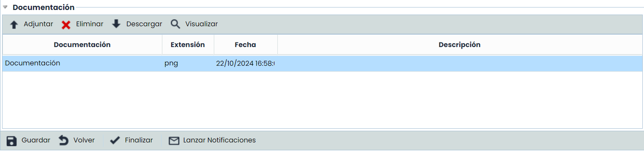Click the empty Descripción cell of the row
Screen dimensions: 644x152
point(460,63)
